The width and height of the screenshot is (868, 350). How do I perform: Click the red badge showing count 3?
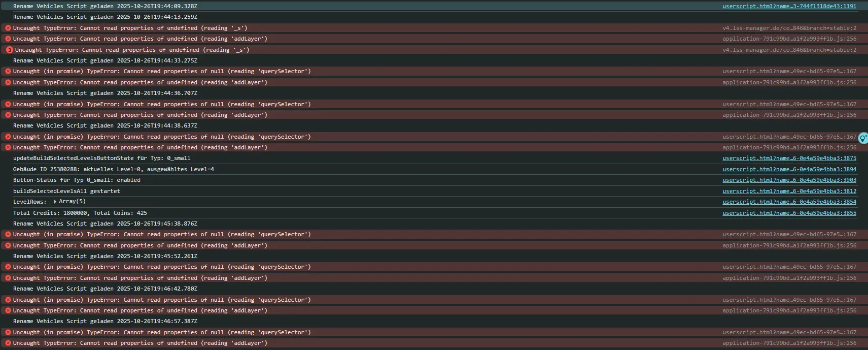(x=9, y=50)
